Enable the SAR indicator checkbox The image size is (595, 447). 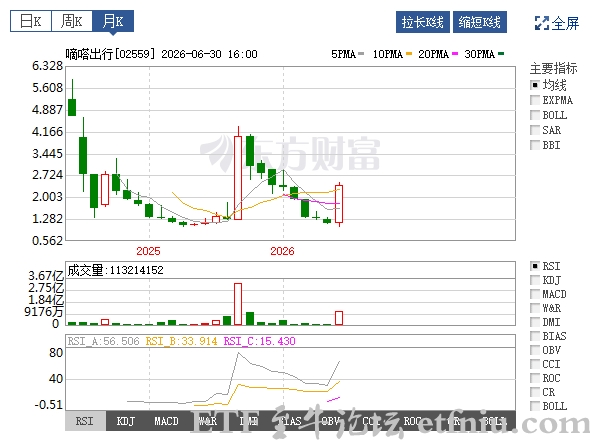pyautogui.click(x=535, y=130)
